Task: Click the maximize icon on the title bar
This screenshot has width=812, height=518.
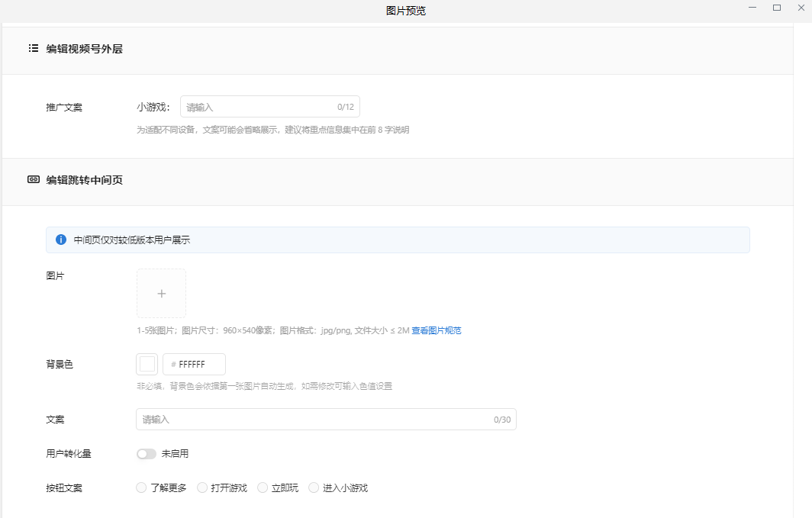Action: pyautogui.click(x=776, y=8)
